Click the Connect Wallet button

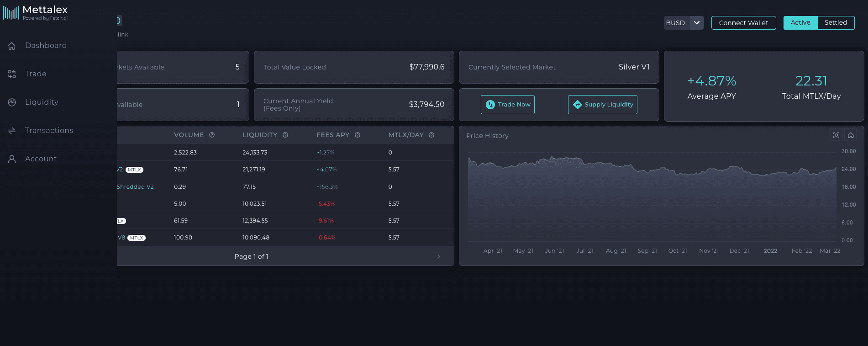click(743, 23)
